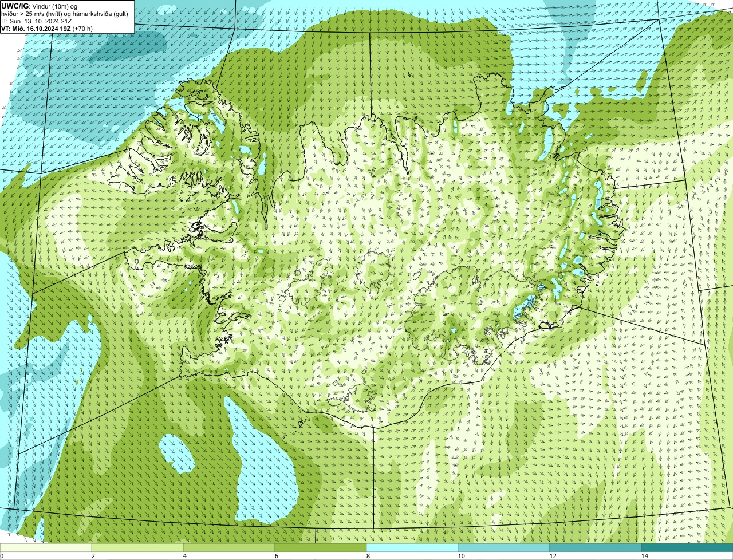Click the "2" label on the color scale
Screen dimensions: 733x560
click(x=93, y=556)
